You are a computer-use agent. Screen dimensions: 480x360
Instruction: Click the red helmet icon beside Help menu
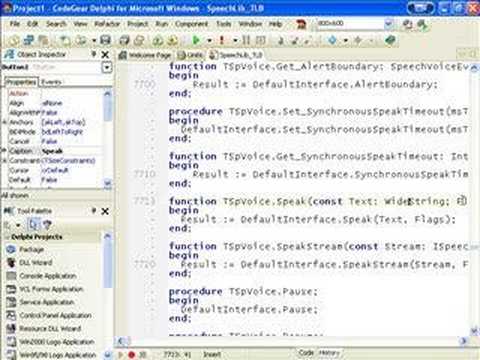tap(301, 24)
